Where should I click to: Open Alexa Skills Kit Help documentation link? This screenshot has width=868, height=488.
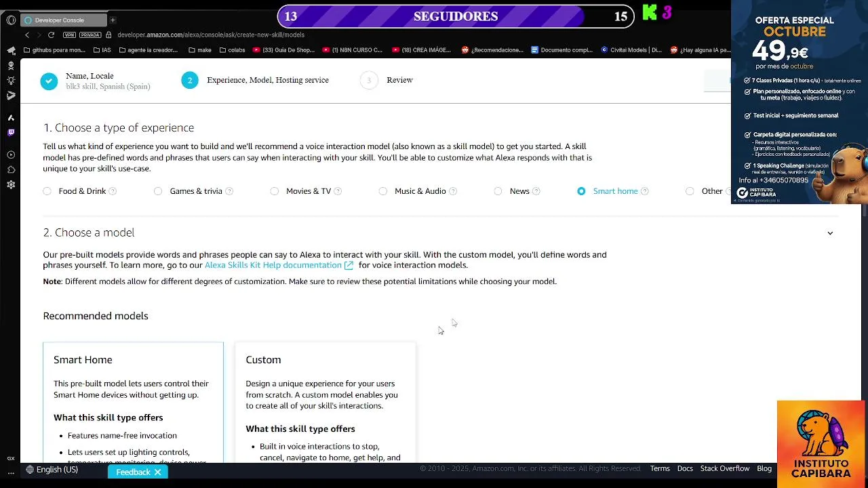pos(279,265)
